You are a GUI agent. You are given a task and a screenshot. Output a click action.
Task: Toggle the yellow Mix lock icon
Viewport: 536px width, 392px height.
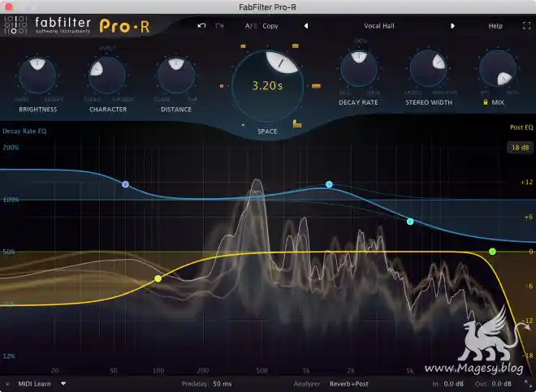[x=486, y=102]
